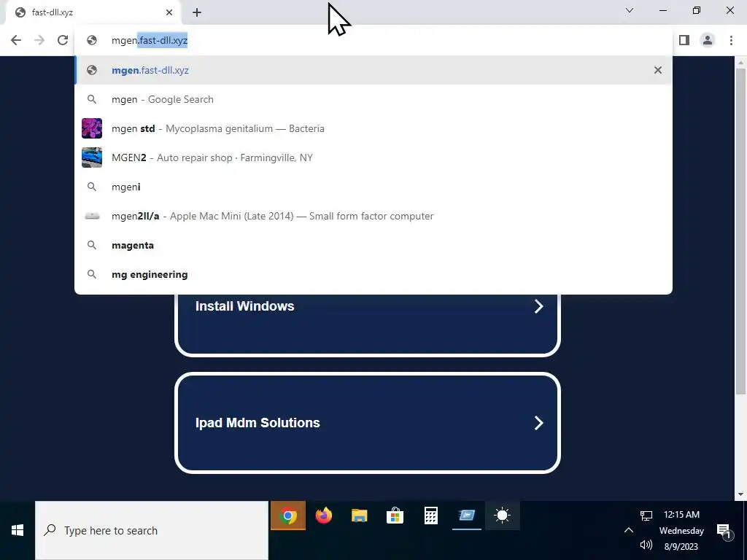Click the scrollbar up arrow
Image resolution: width=747 pixels, height=560 pixels.
(x=740, y=62)
